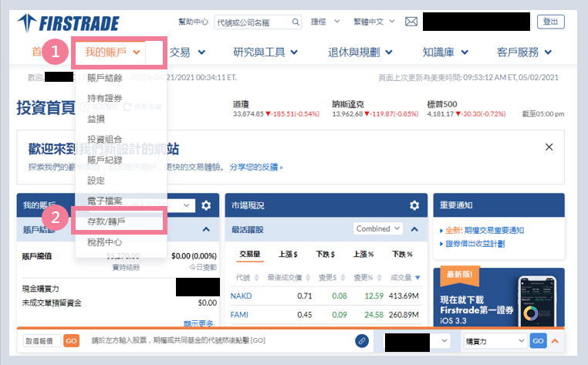
Task: Select 設定 from the dropdown menu
Action: click(96, 181)
